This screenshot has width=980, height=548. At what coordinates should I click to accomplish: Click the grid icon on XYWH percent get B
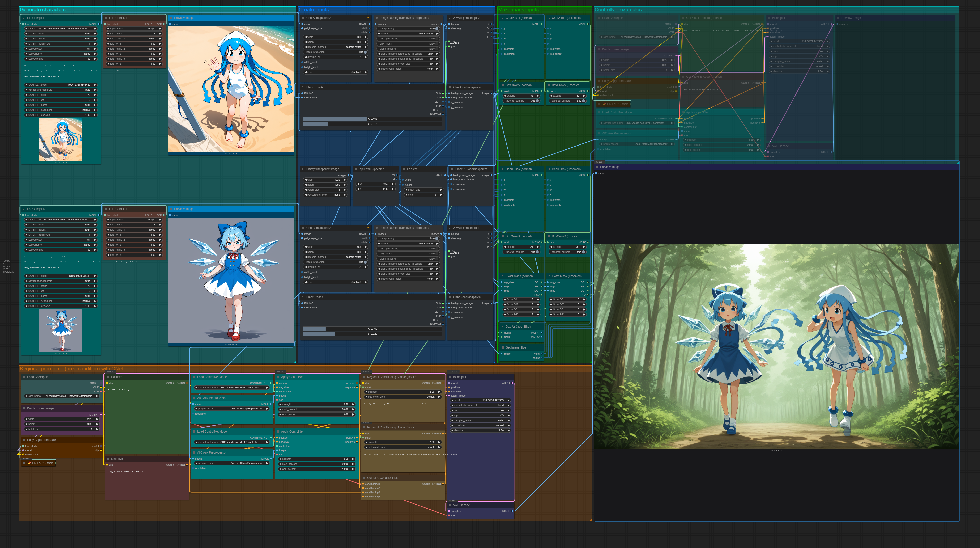click(x=450, y=228)
